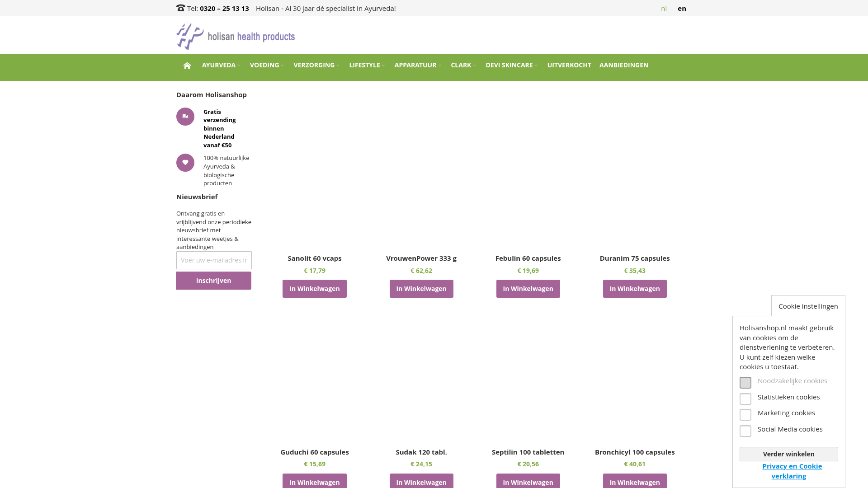Switch language to nl

click(x=664, y=8)
